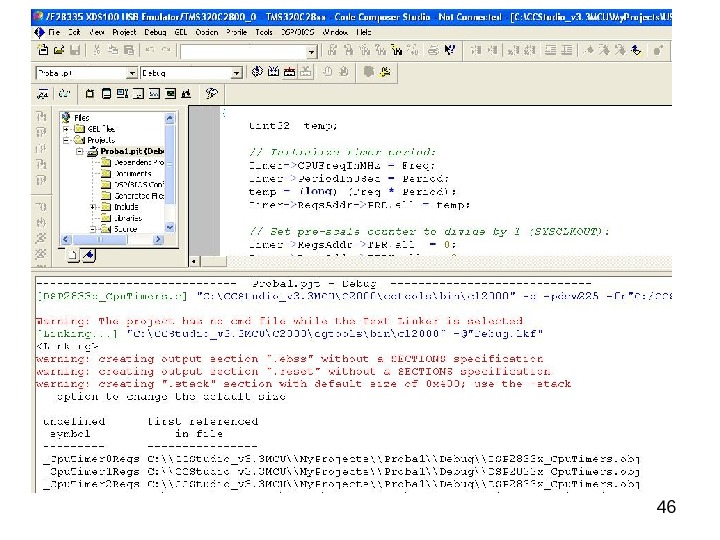This screenshot has height=540, width=720.
Task: Click the topmost debug step icon in the left sidebar
Action: point(41,116)
